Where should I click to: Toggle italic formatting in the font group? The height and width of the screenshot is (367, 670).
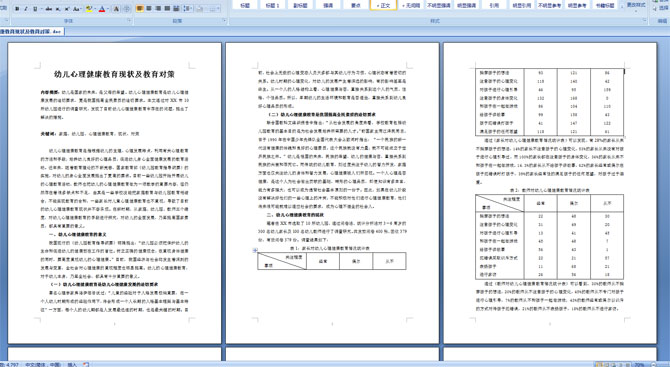[x=26, y=9]
